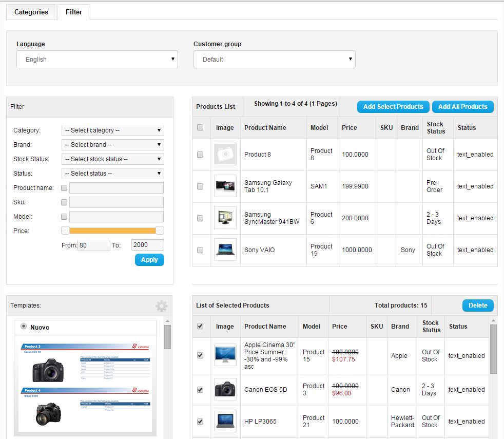The image size is (504, 439).
Task: Check the Sony VAIO row checkbox
Action: coord(200,250)
